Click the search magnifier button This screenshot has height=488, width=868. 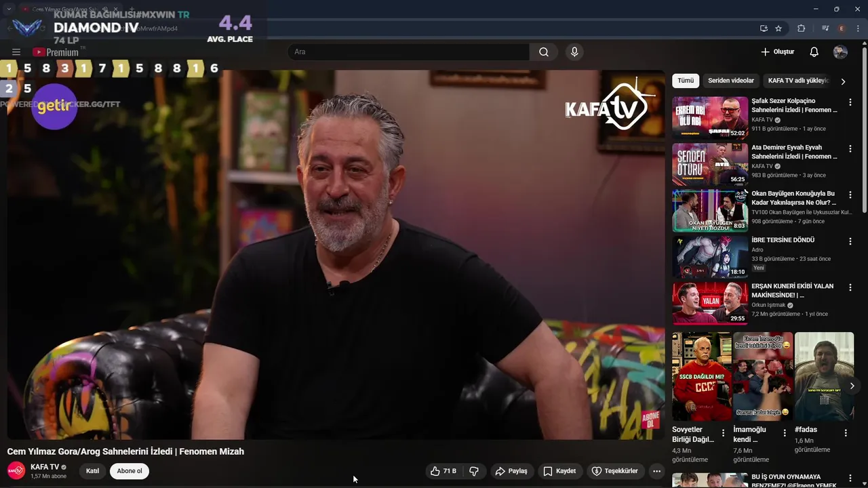[544, 52]
